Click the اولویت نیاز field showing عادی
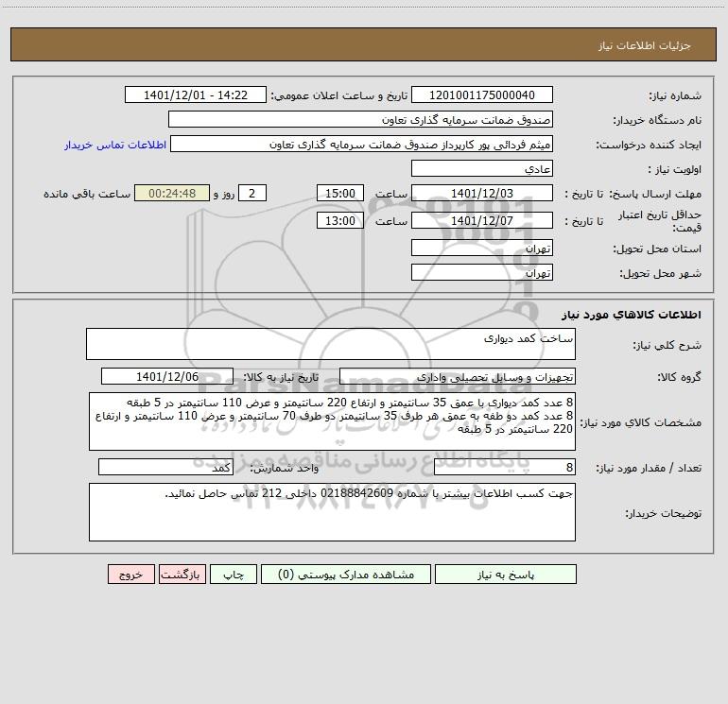Screen dimensions: 728x704 click(482, 169)
